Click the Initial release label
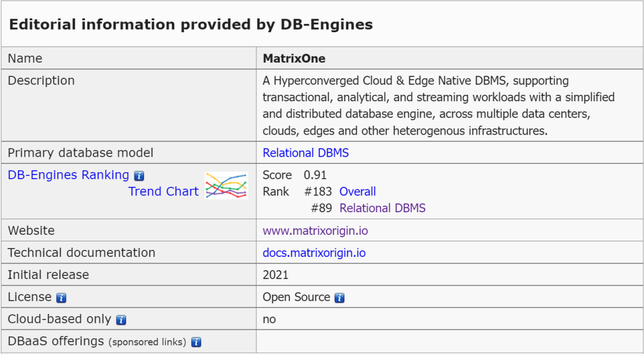Image resolution: width=644 pixels, height=354 pixels. 48,275
